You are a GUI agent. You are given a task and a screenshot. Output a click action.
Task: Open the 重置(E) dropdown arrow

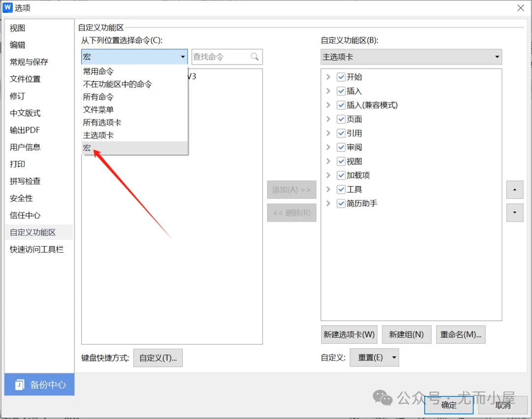(x=394, y=357)
